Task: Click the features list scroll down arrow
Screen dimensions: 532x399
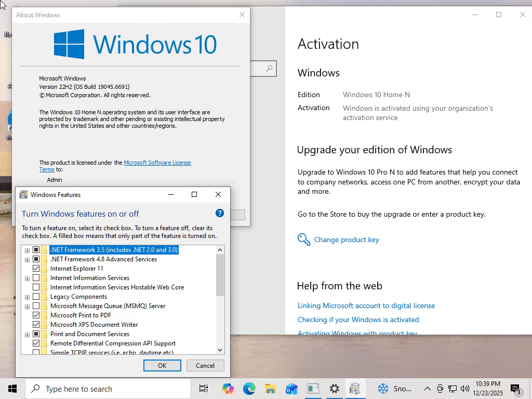Action: [x=220, y=350]
